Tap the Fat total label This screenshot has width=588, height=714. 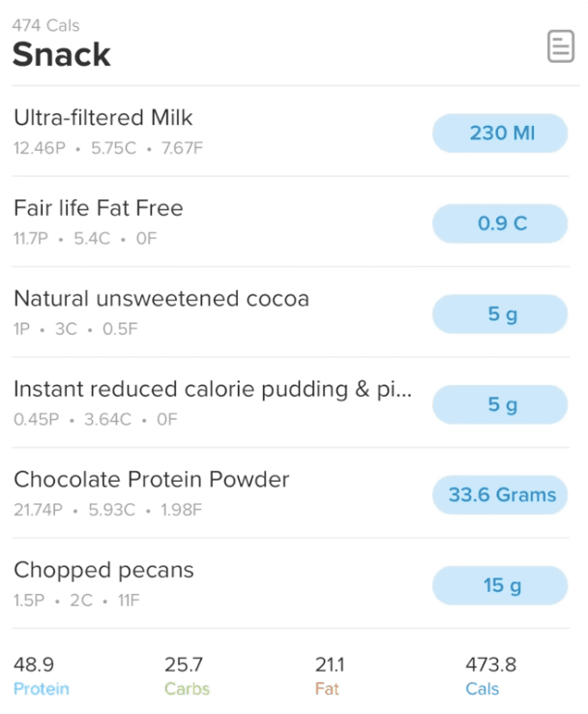click(327, 689)
